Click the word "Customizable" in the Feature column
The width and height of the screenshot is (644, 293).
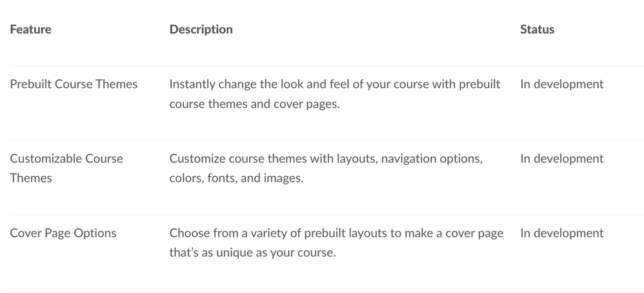(45, 158)
